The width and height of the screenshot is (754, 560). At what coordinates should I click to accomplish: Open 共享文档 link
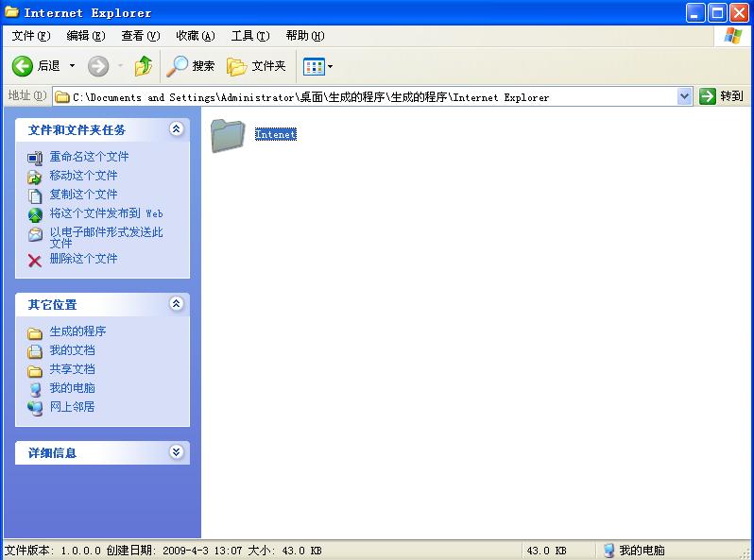[72, 368]
